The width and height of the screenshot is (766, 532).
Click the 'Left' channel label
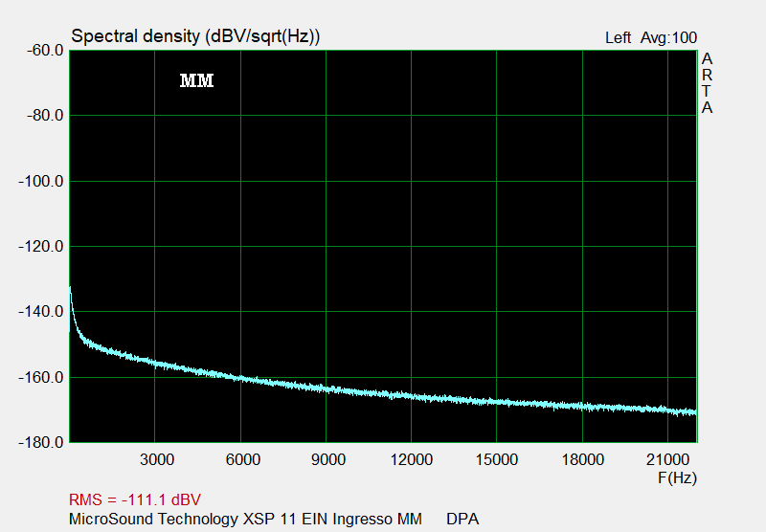point(618,38)
